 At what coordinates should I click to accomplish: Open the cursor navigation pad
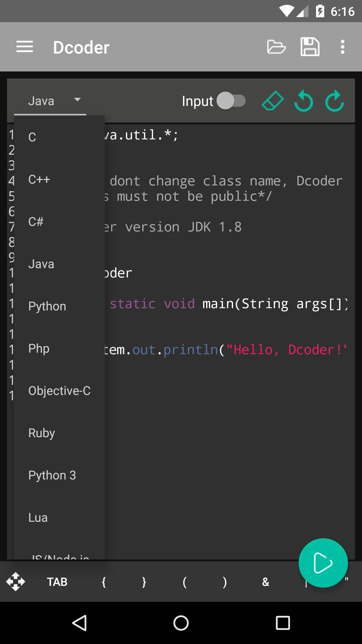click(x=16, y=582)
